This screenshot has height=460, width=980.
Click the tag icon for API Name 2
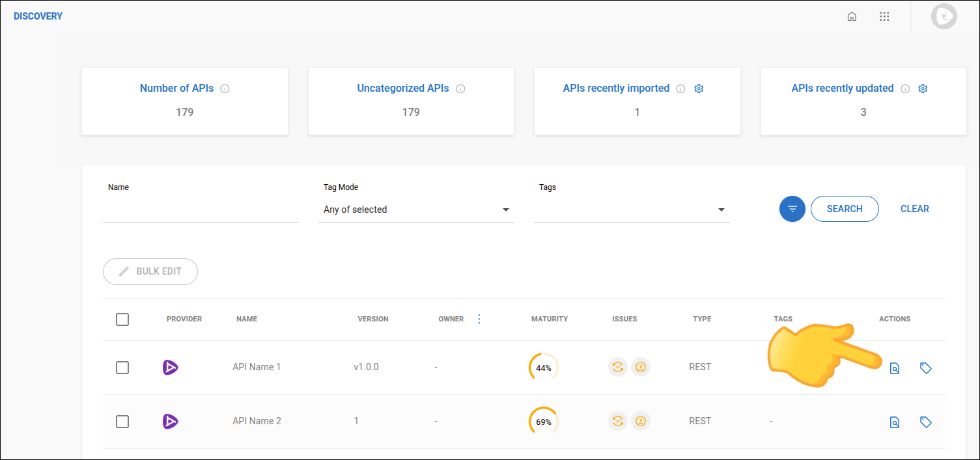click(x=926, y=422)
